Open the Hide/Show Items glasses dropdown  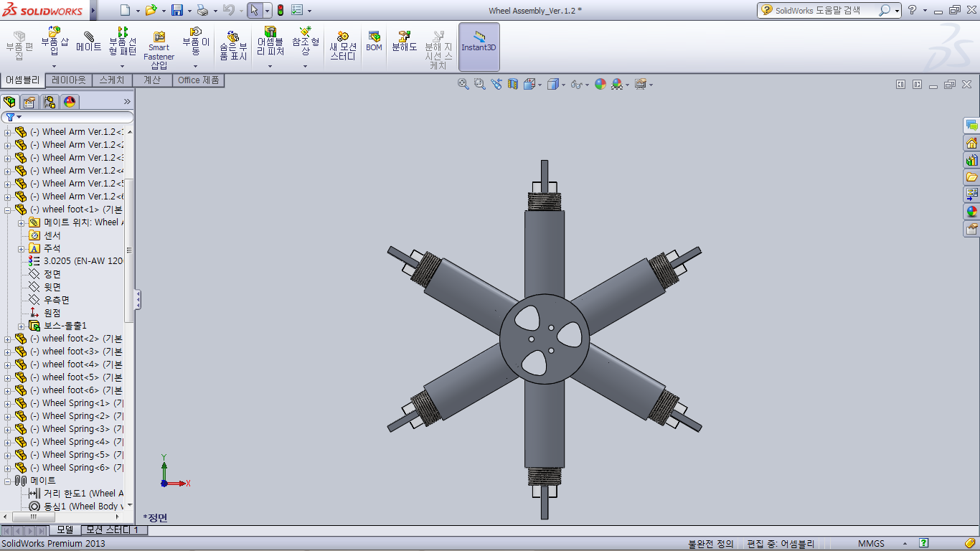[x=578, y=84]
